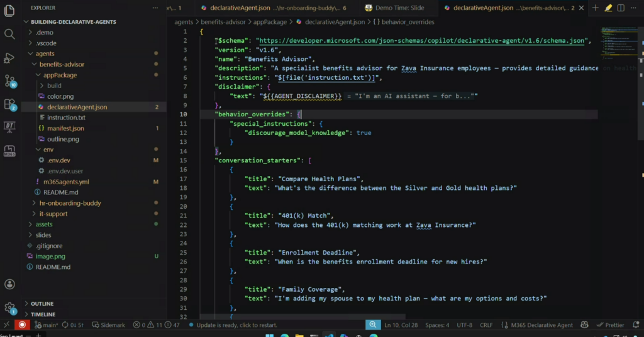Toggle Prettier formatter in status bar
This screenshot has height=337, width=644.
(x=610, y=325)
